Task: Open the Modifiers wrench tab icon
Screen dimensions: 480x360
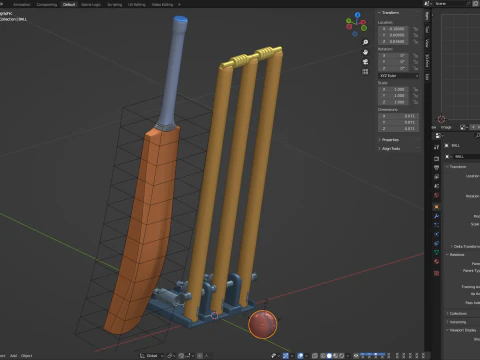Action: pyautogui.click(x=436, y=216)
